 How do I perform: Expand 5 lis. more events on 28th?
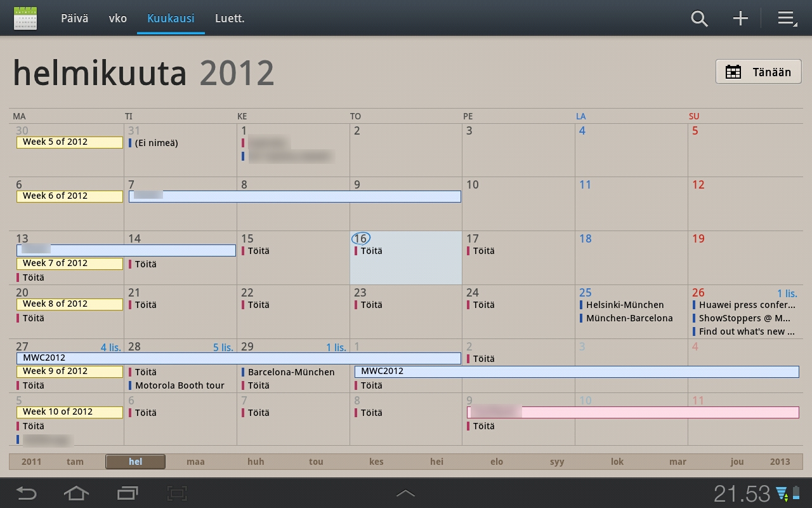[223, 347]
